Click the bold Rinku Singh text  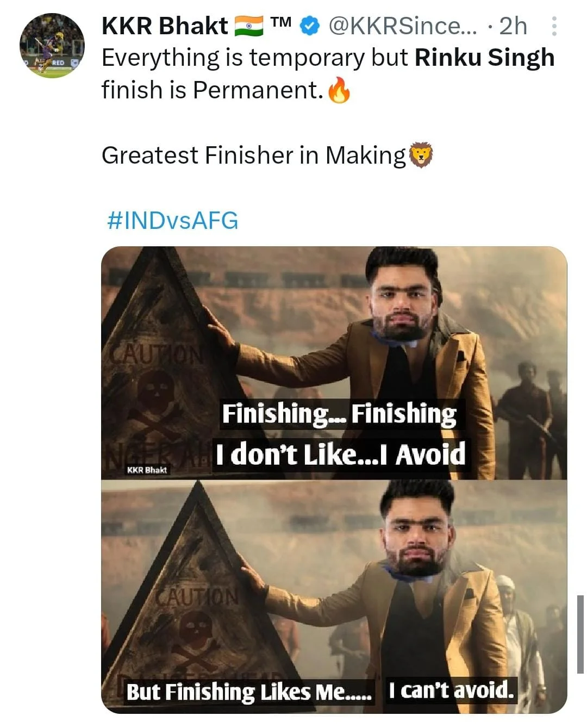point(484,58)
